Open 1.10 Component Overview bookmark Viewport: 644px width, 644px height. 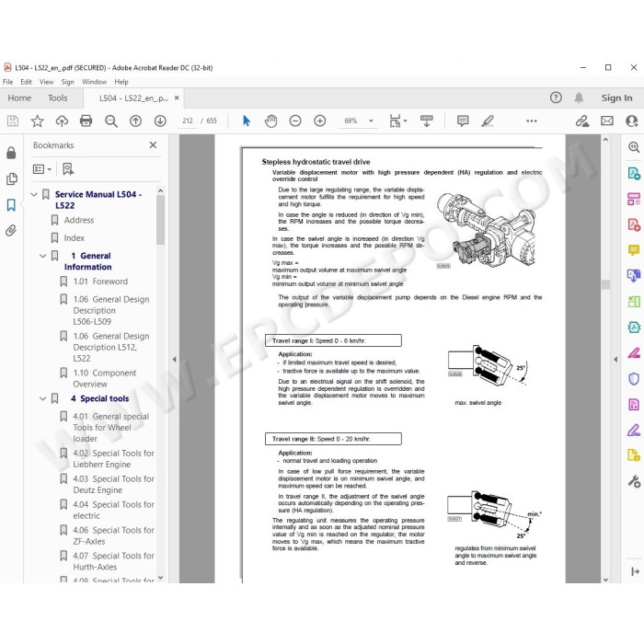[x=104, y=378]
